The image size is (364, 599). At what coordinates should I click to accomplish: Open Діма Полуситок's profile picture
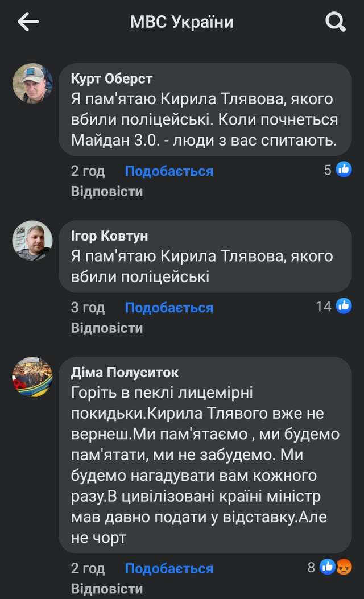(x=32, y=377)
